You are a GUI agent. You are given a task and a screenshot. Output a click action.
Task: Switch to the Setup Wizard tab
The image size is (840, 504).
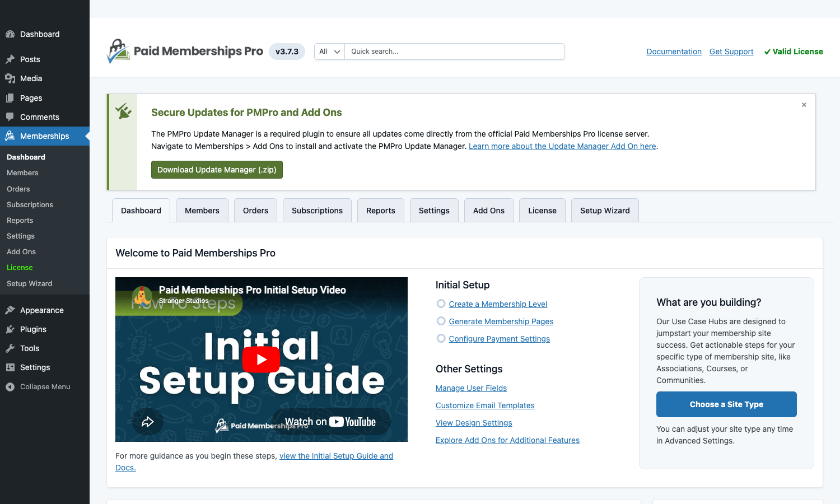605,211
